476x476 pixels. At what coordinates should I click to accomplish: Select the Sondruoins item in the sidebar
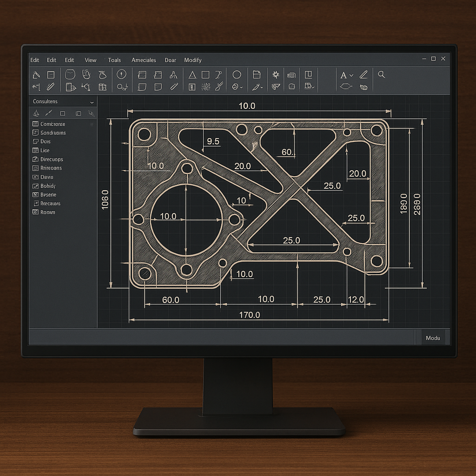click(53, 133)
